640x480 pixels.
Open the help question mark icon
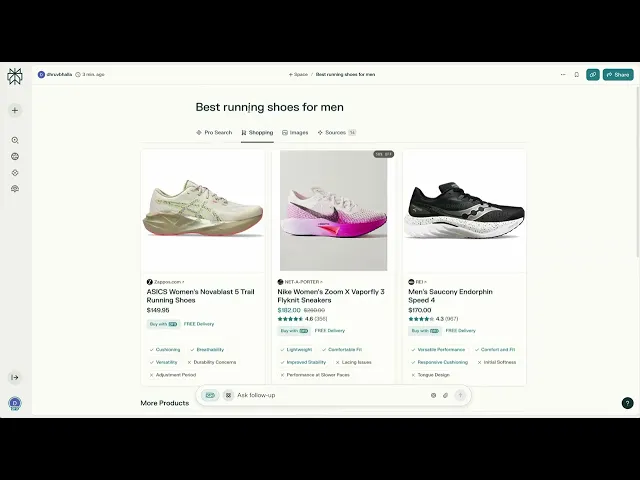point(627,403)
